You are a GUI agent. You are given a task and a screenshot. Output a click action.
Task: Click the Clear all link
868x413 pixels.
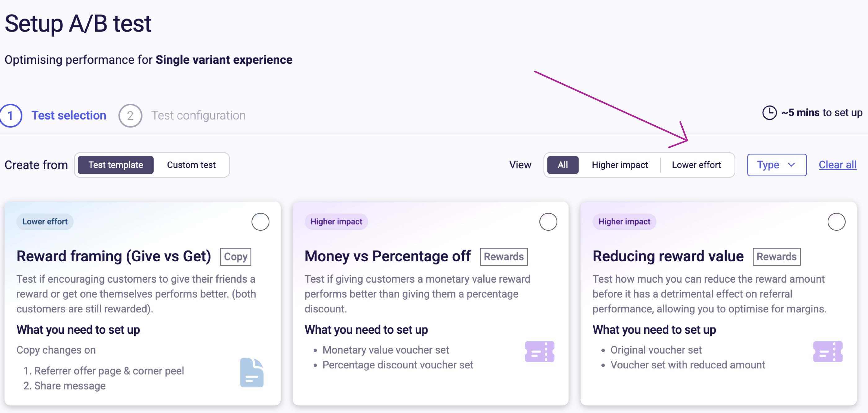click(838, 165)
